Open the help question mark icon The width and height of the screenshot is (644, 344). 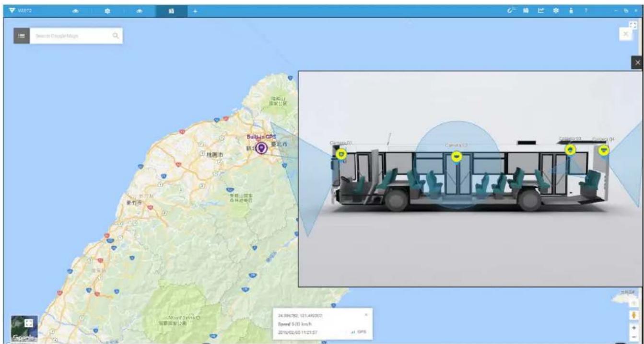[x=586, y=11]
